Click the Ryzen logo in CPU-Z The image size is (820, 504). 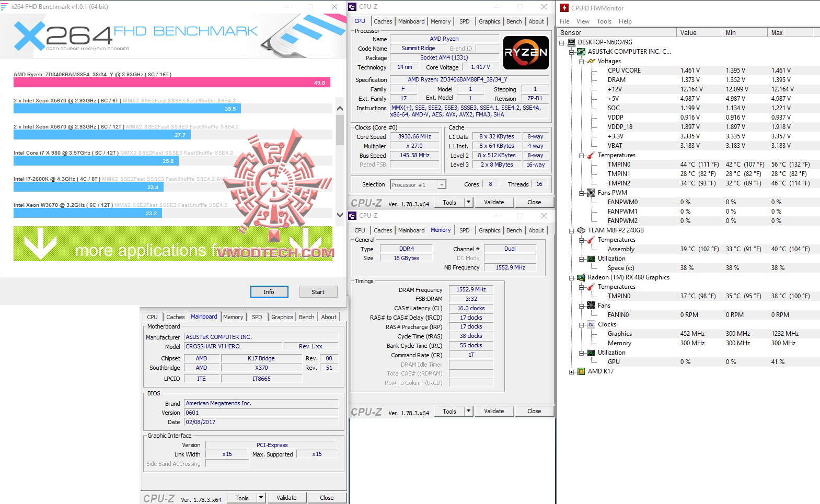tap(526, 52)
